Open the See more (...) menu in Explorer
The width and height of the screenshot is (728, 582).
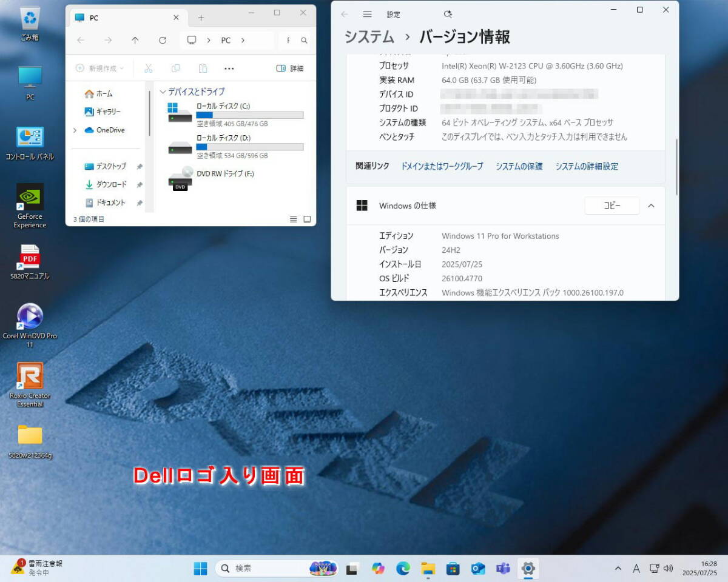point(229,69)
